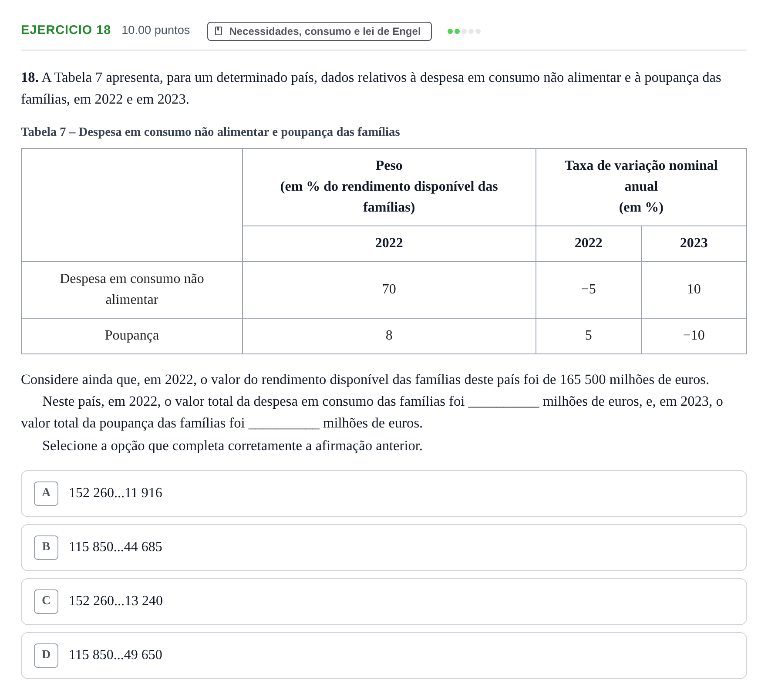Viewport: 768px width, 700px height.
Task: Click the green difficulty dots indicator
Action: click(464, 31)
